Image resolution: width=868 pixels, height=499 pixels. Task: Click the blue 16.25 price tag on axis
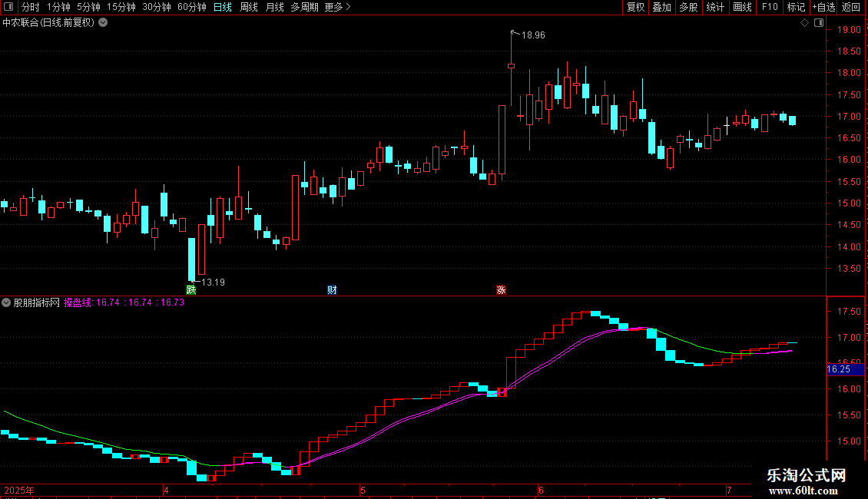point(845,369)
